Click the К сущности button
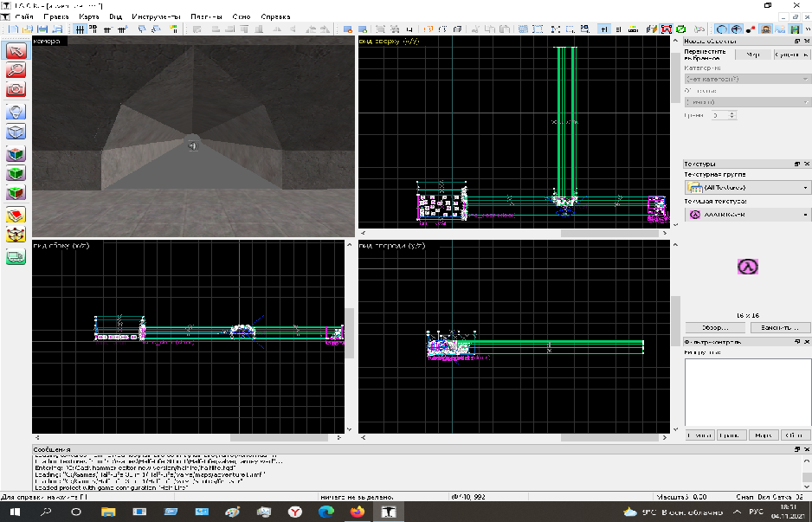 [x=792, y=55]
